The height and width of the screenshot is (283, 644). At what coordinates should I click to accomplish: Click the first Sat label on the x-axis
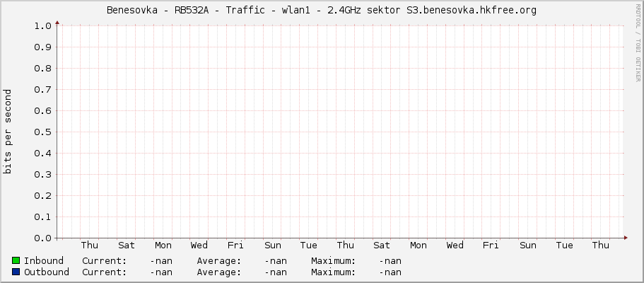[x=127, y=246]
